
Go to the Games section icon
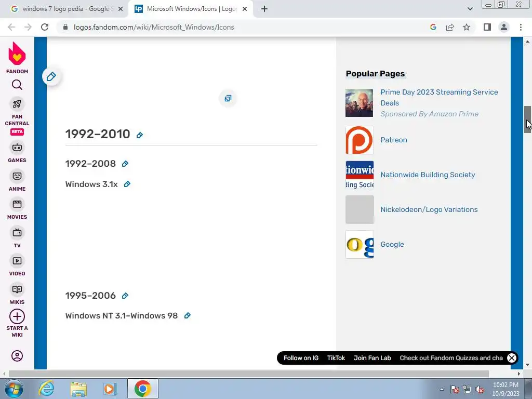[x=17, y=148]
